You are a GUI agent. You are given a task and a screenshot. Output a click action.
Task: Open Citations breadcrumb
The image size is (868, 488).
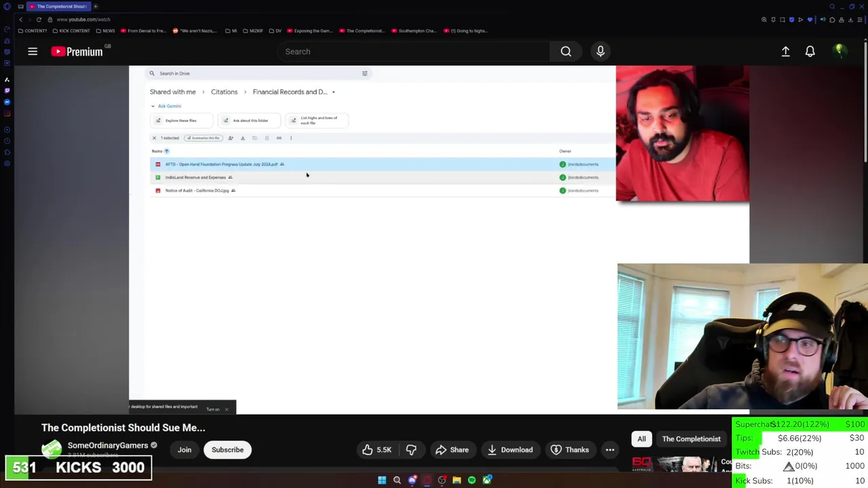[x=224, y=92]
